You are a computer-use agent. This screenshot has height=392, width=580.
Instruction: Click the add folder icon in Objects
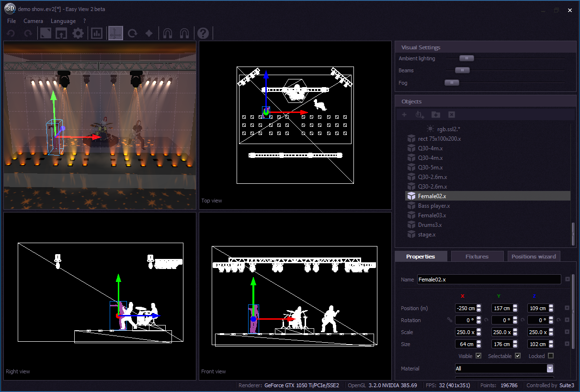pyautogui.click(x=435, y=115)
